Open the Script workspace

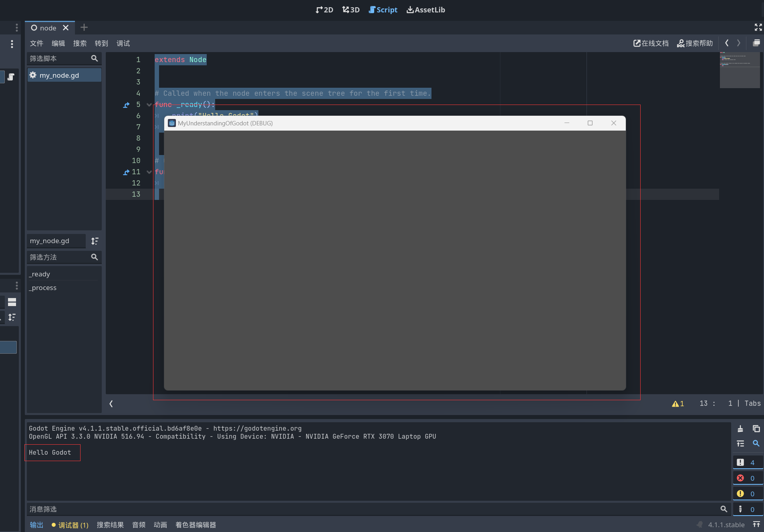[x=383, y=10]
